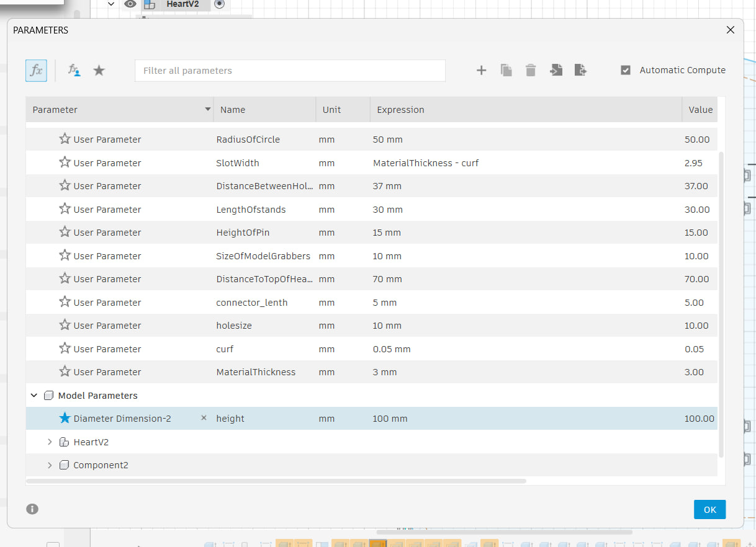Click the Component2 icon in table
756x547 pixels.
[63, 465]
